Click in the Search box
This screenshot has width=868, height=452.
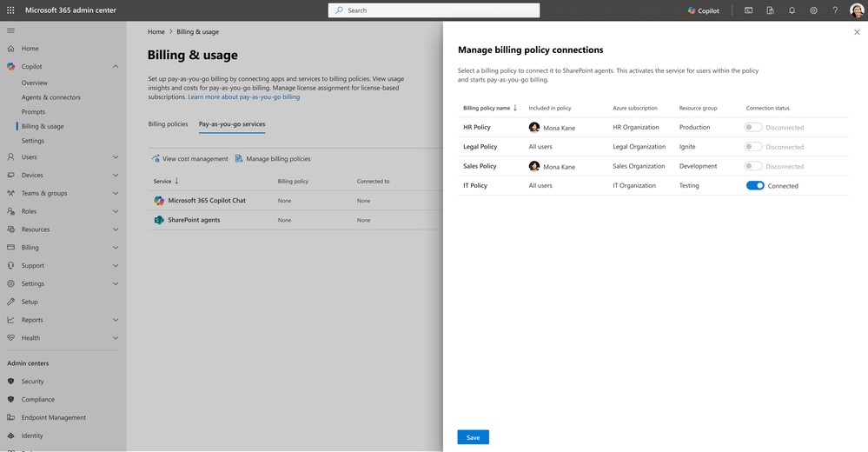[x=434, y=10]
